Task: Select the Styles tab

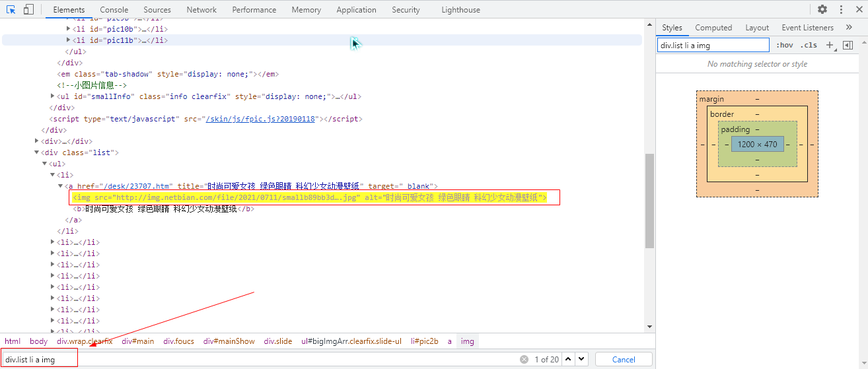Action: [x=672, y=28]
